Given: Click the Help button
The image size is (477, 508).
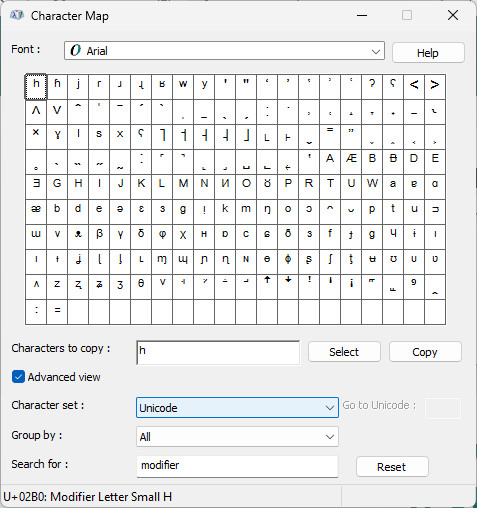Looking at the screenshot, I should point(428,53).
